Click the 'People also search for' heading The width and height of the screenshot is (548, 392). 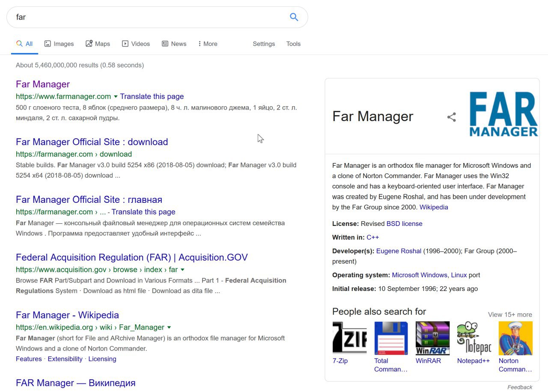pos(379,312)
